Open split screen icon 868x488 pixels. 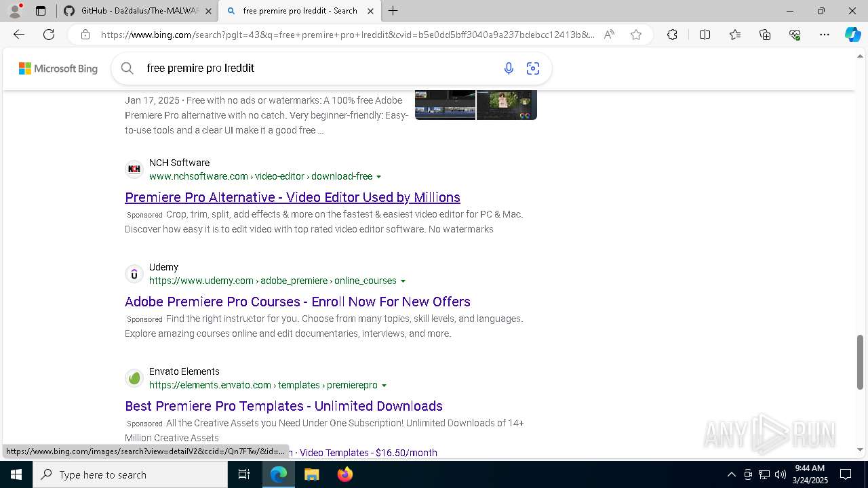[x=705, y=35]
